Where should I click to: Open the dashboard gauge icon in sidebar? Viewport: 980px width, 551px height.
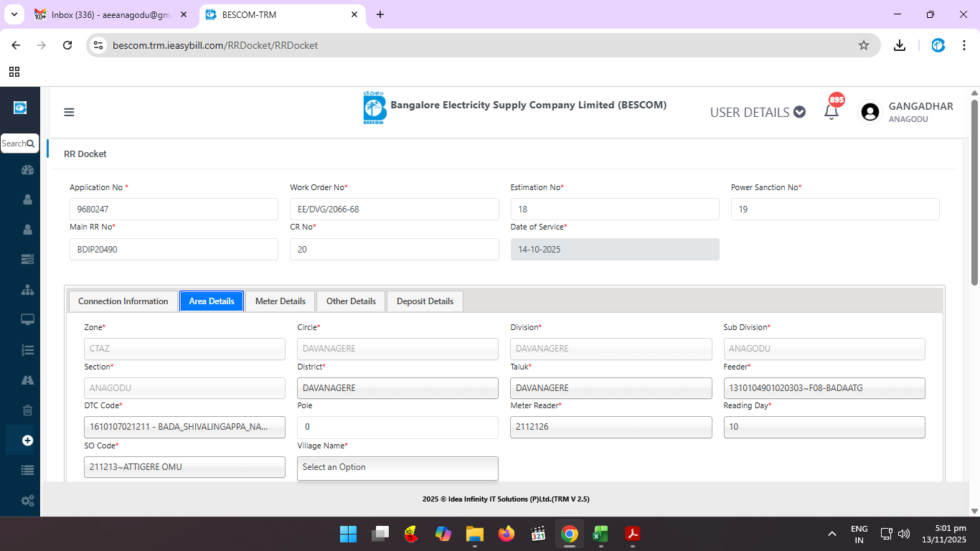click(x=27, y=170)
